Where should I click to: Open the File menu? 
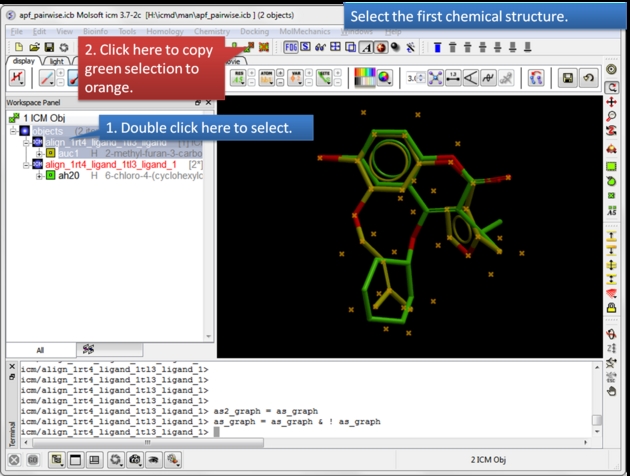16,32
